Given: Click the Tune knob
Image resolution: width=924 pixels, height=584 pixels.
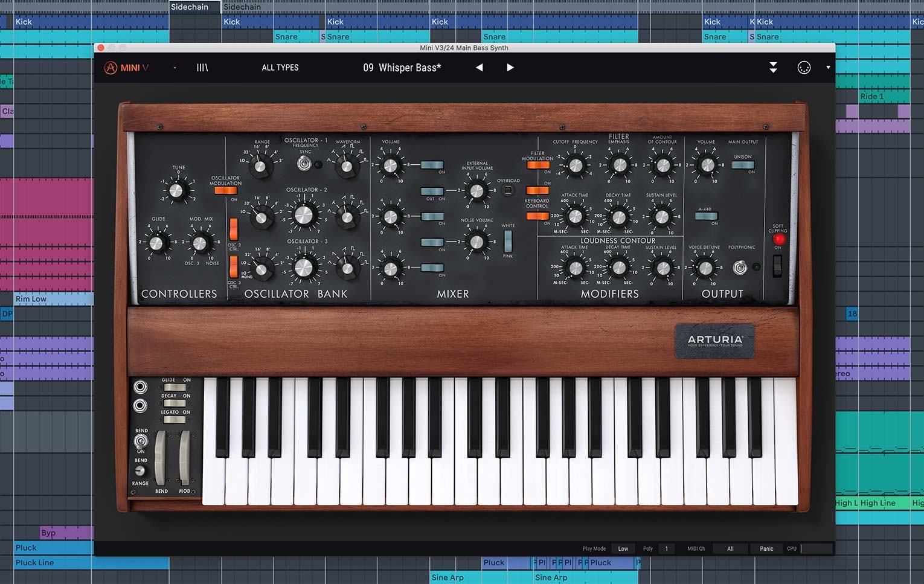Looking at the screenshot, I should 176,191.
